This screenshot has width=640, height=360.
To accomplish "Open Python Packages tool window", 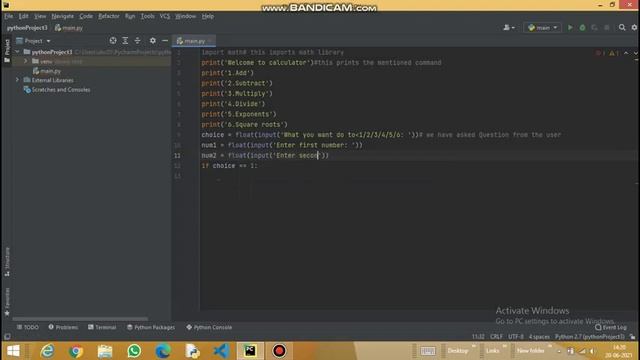I will click(x=151, y=327).
